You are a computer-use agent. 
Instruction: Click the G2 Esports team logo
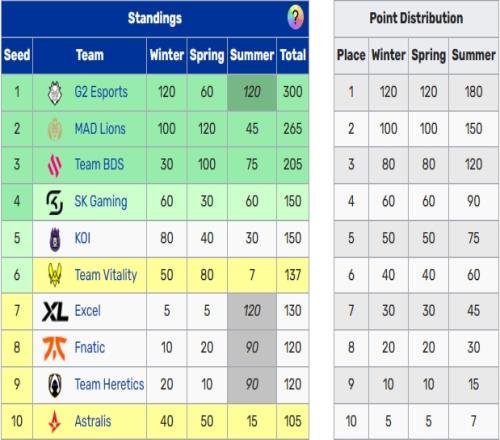(55, 93)
